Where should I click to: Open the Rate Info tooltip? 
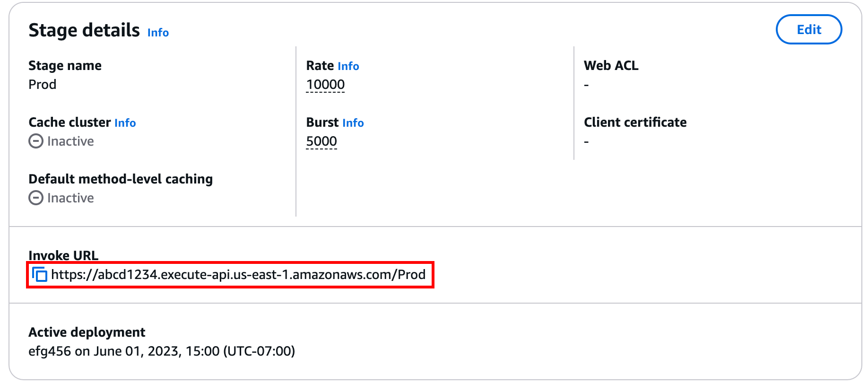point(348,66)
